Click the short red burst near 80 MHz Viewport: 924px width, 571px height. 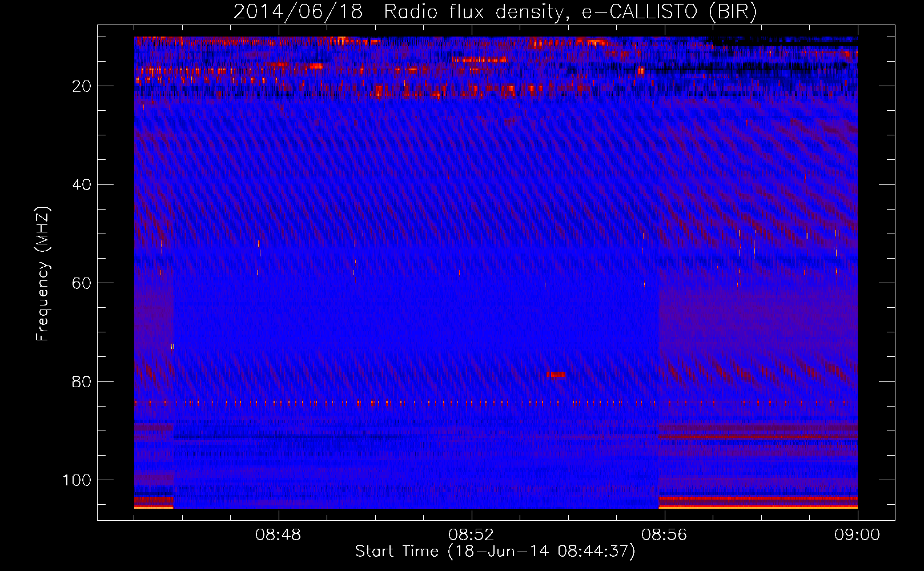click(556, 375)
